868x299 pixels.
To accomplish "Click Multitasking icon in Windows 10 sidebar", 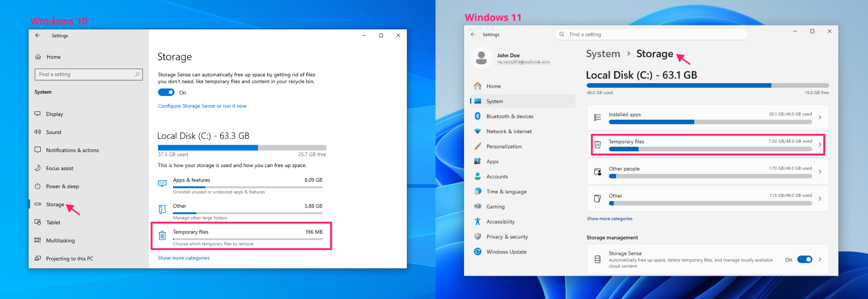I will click(38, 240).
